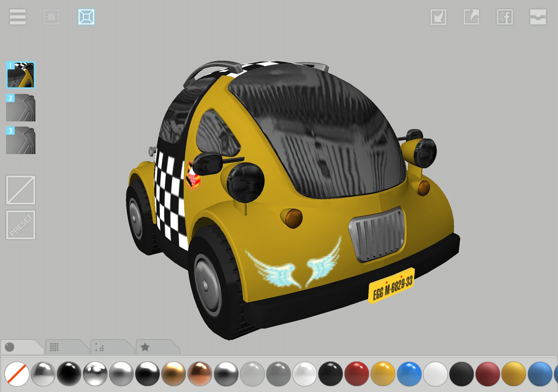Select material layer thumbnail 1
The height and width of the screenshot is (392, 558).
21,75
